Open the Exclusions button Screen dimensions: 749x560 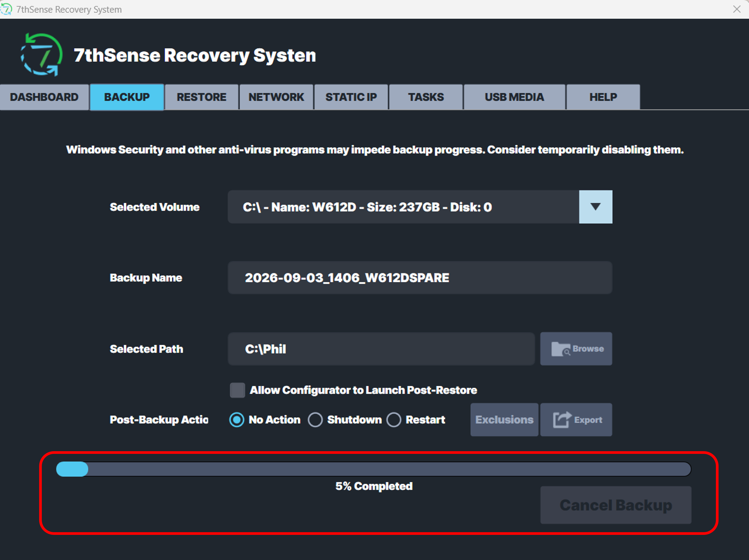point(504,420)
